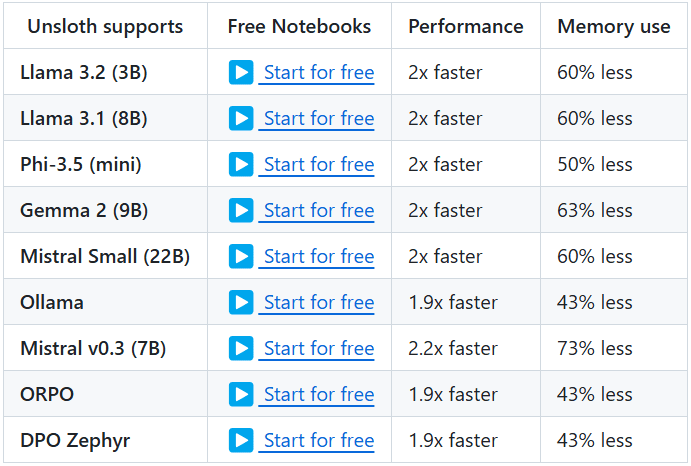The width and height of the screenshot is (691, 466).
Task: Click the play icon in Llama 3.1 (8B) row
Action: click(241, 118)
